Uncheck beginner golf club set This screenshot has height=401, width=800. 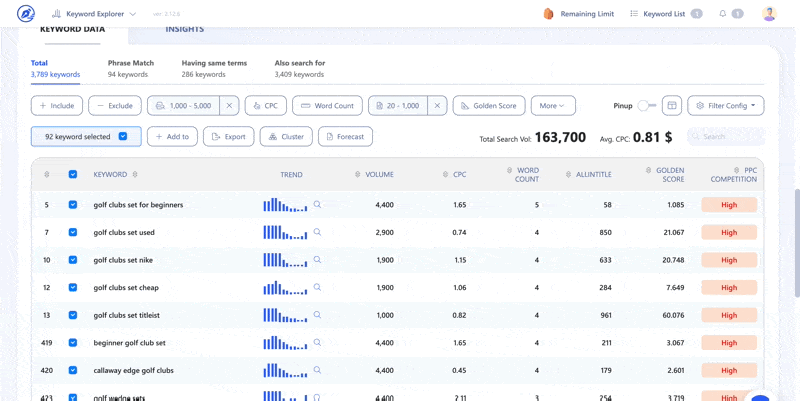(73, 342)
